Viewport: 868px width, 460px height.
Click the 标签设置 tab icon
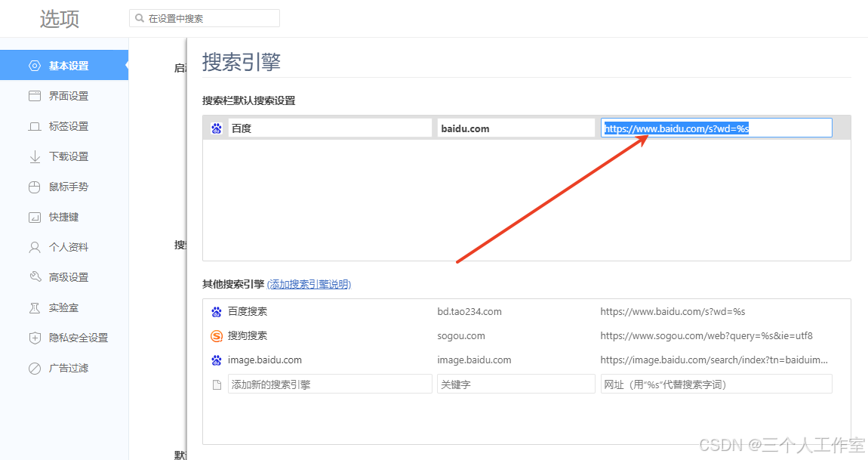pos(34,126)
